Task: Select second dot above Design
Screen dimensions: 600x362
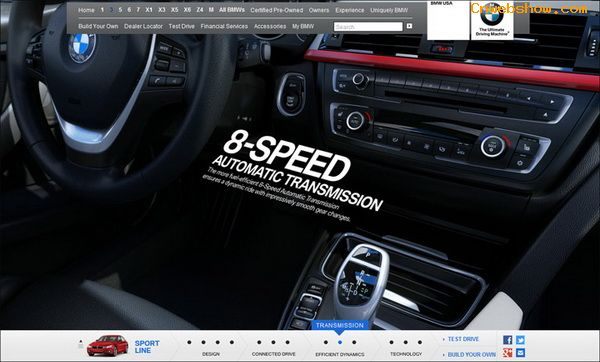Action: [x=203, y=342]
